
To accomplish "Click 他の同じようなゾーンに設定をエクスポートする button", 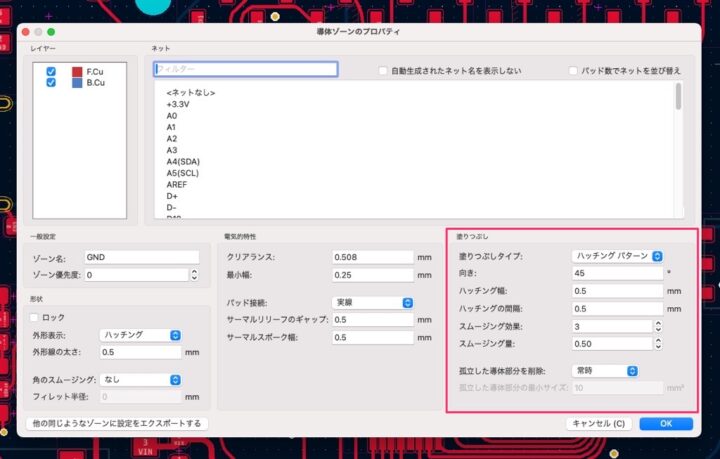I will [x=117, y=423].
